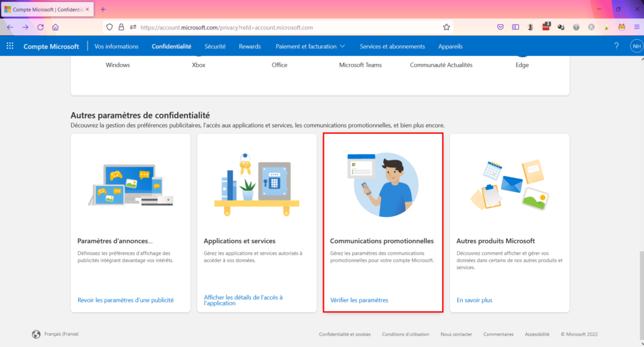Click Compte Microsoft home title
644x347 pixels.
51,47
